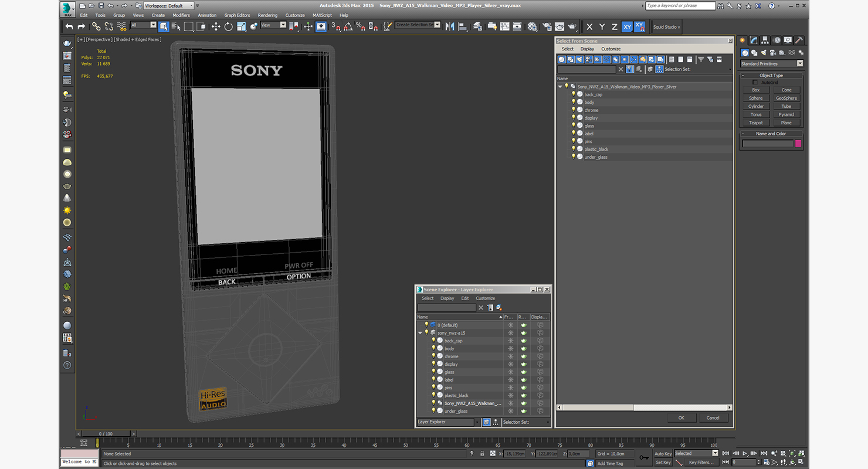Click the Select From Scene search field

586,69
